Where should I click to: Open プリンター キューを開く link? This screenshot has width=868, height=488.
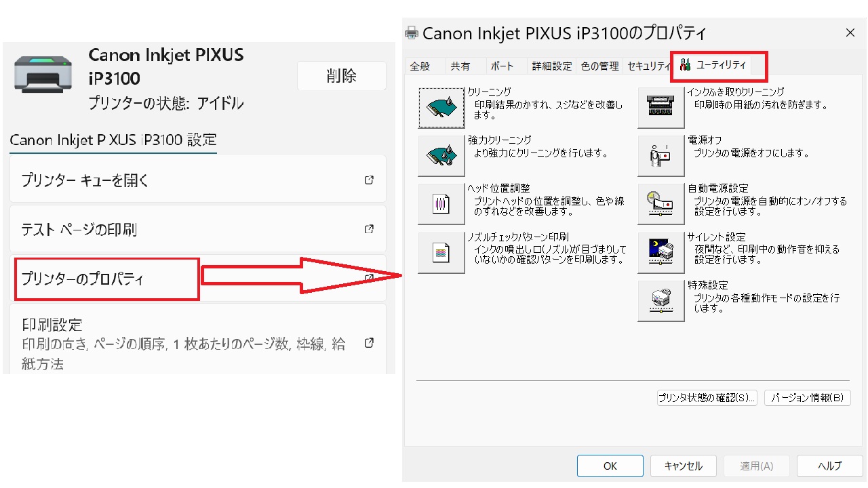[x=197, y=178]
